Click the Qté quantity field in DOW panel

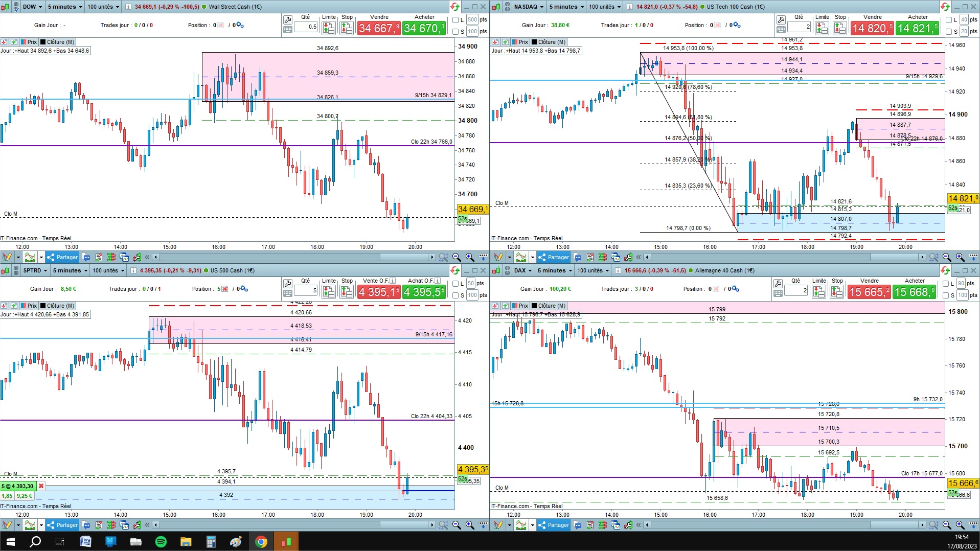306,27
